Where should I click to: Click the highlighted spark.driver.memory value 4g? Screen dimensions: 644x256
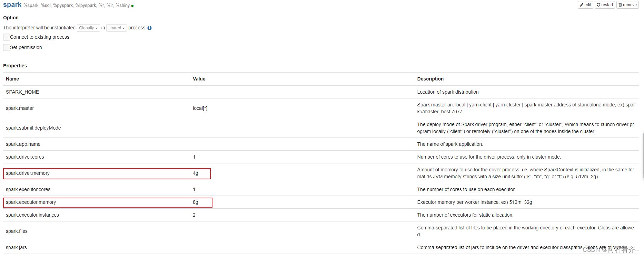click(196, 173)
